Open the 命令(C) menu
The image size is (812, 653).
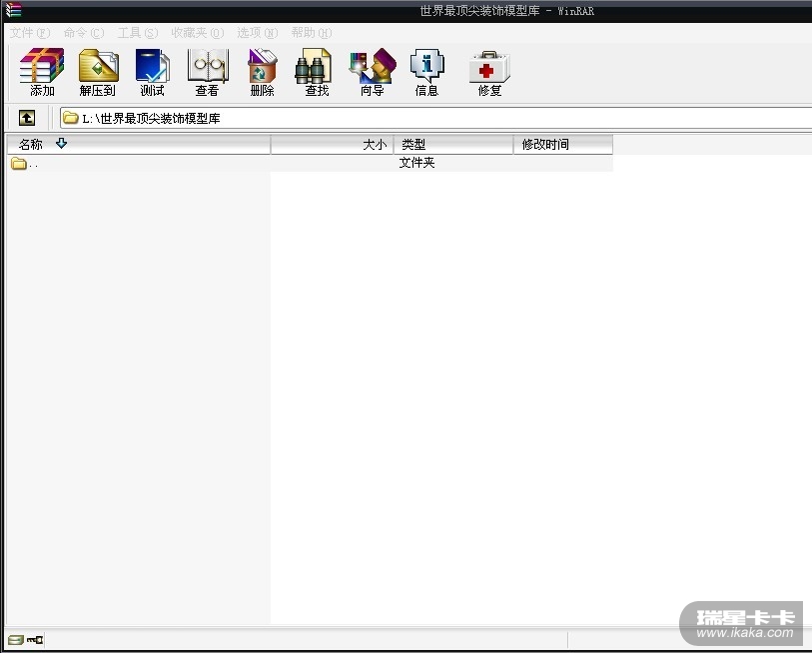[x=84, y=33]
